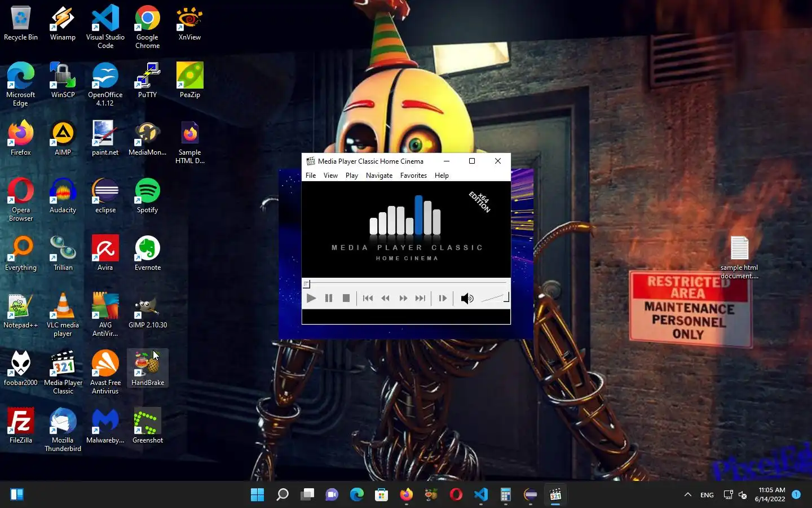Viewport: 812px width, 508px height.
Task: Select the Visual Studio Code desktop icon
Action: click(x=105, y=27)
